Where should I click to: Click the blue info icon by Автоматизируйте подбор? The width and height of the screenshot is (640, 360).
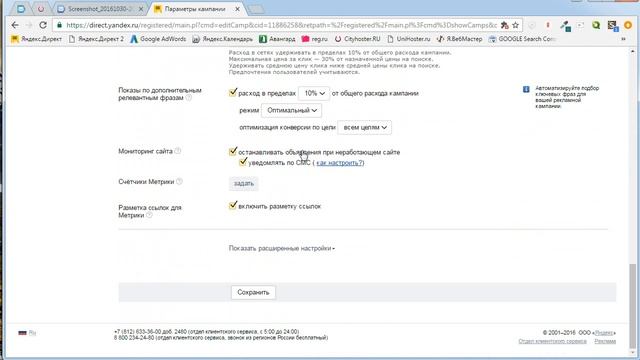(x=526, y=89)
